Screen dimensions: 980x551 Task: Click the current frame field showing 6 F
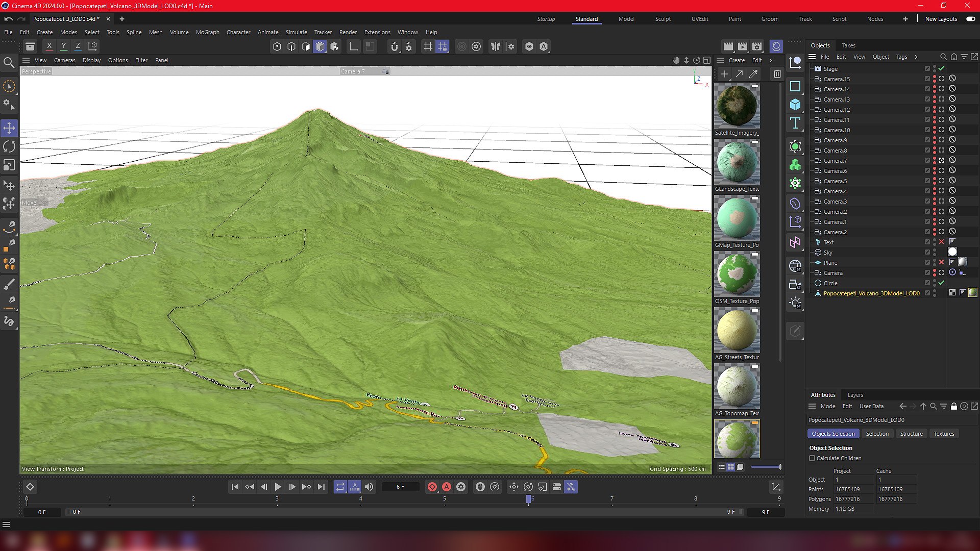400,487
